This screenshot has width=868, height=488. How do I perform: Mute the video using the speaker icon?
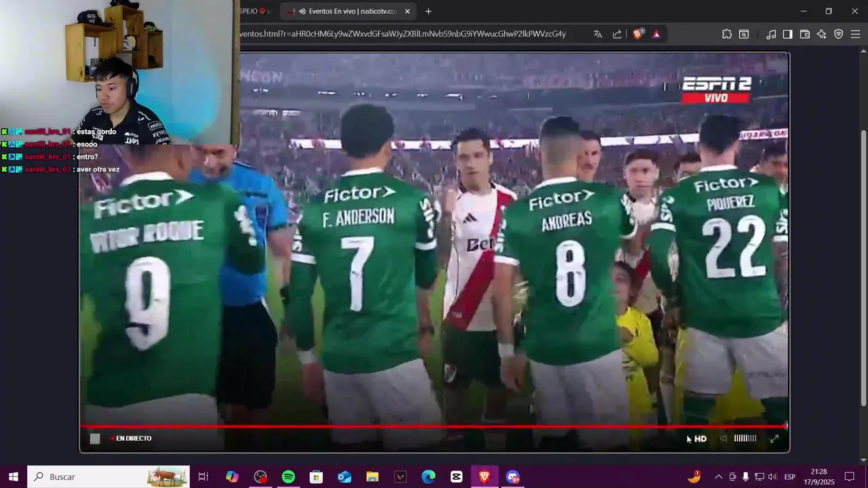724,439
